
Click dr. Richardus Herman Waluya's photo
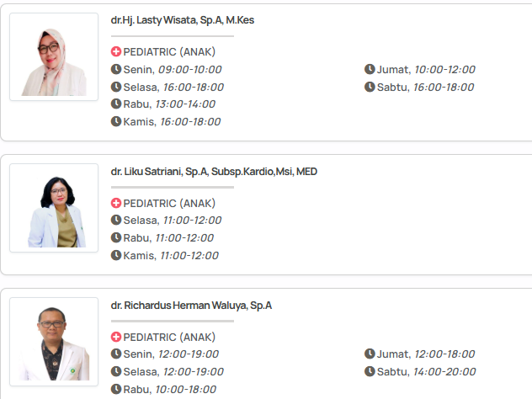tap(54, 343)
